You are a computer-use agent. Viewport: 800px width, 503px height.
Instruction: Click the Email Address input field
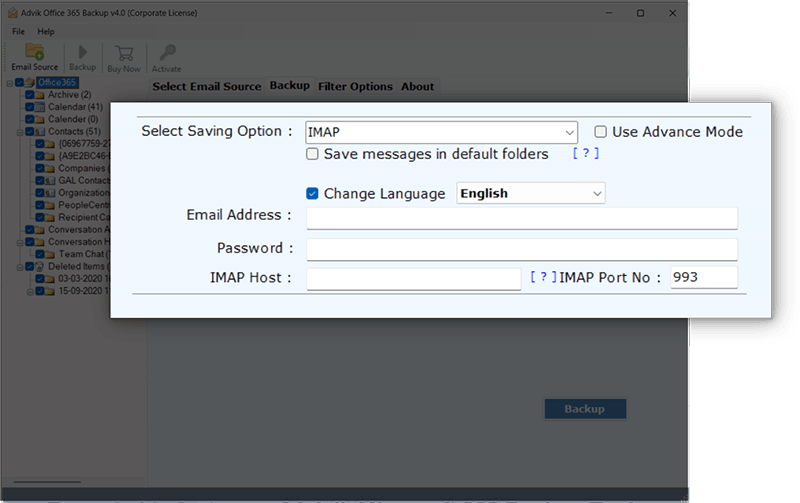pos(522,218)
